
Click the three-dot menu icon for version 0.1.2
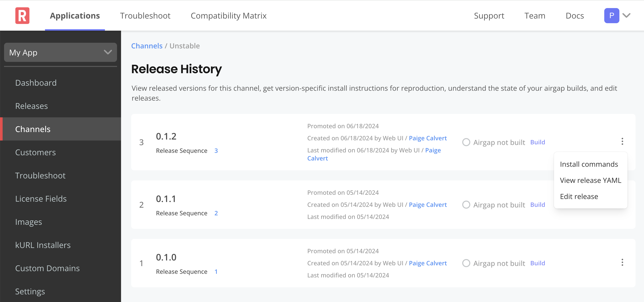[x=623, y=142]
